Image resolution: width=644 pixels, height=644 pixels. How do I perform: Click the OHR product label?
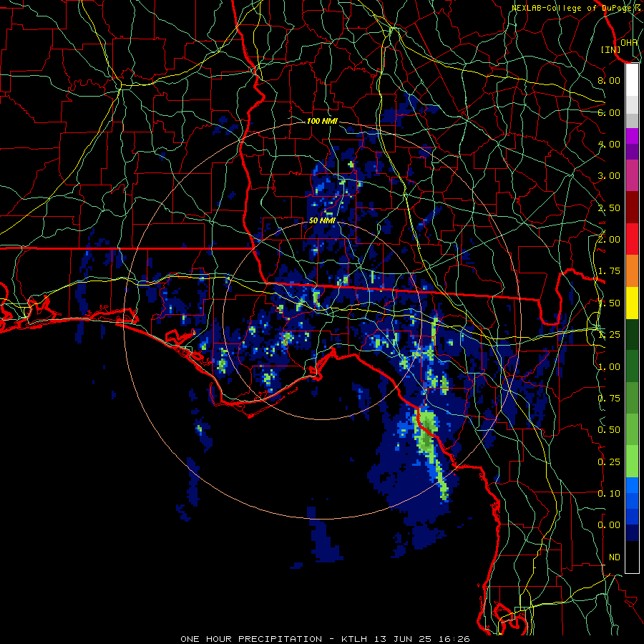point(629,43)
